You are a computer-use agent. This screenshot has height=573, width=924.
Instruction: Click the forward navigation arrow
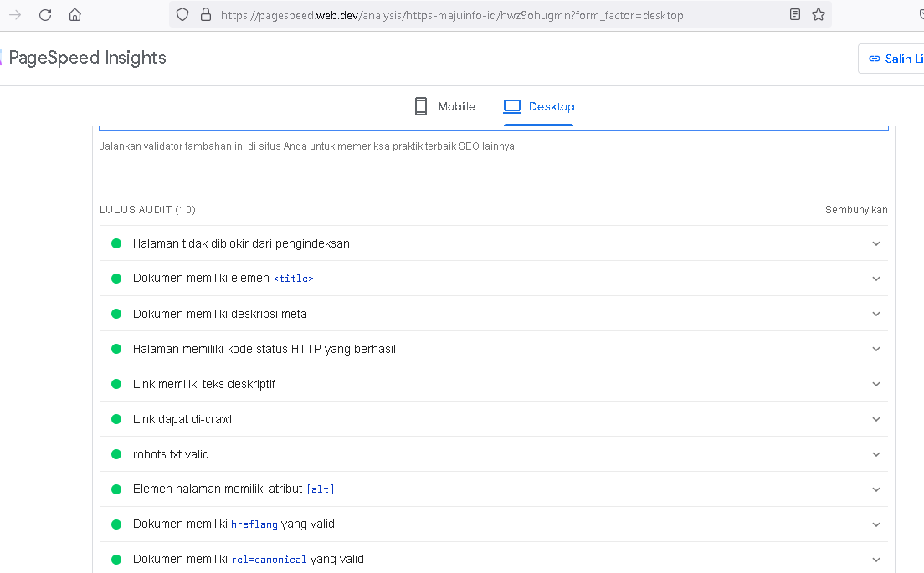pyautogui.click(x=15, y=15)
